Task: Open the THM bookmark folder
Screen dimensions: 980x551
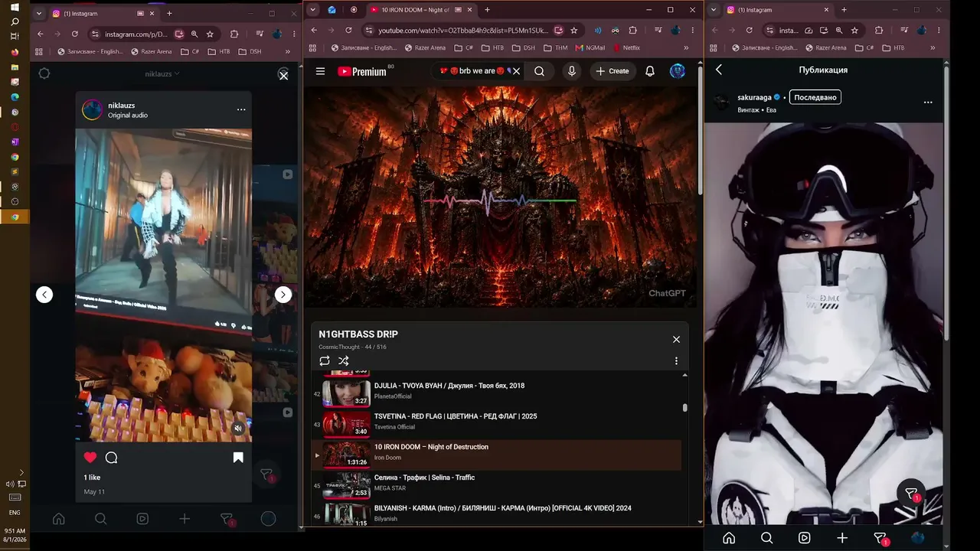Action: [x=556, y=47]
